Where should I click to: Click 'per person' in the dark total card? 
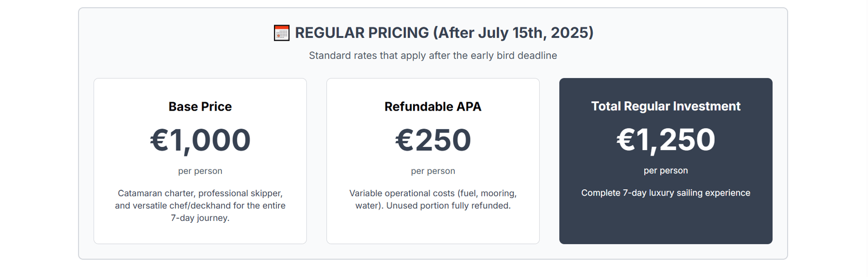[666, 170]
